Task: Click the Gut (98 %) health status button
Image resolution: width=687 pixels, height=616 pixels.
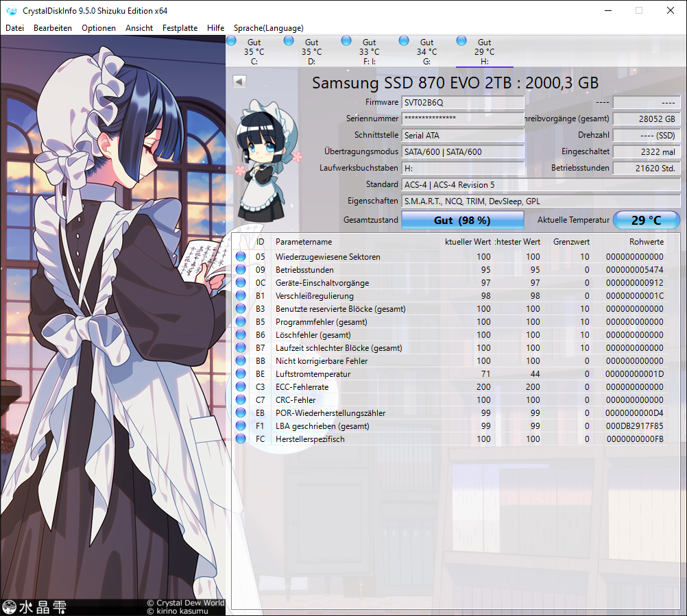Action: pyautogui.click(x=462, y=220)
